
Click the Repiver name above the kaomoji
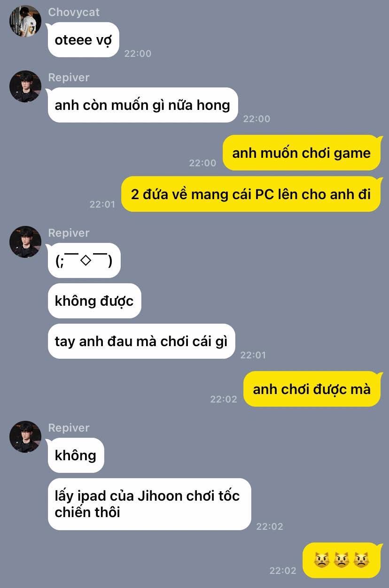coord(69,233)
